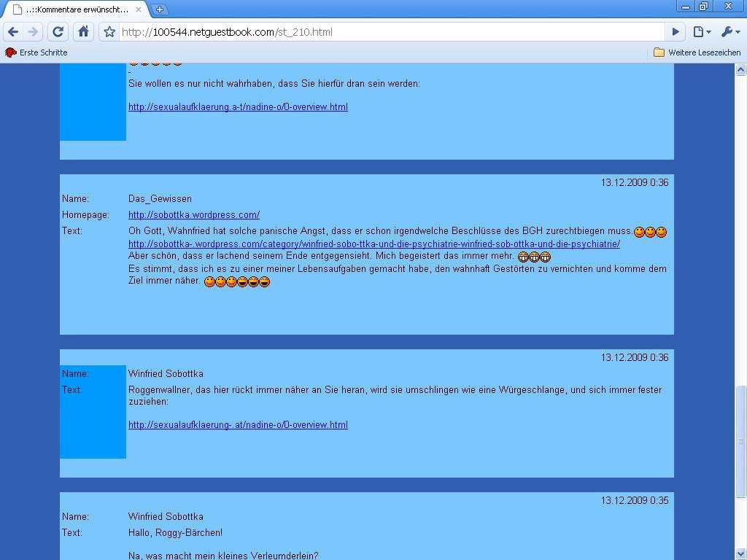Open the page control dropdown menu
747x560 pixels.
click(701, 31)
